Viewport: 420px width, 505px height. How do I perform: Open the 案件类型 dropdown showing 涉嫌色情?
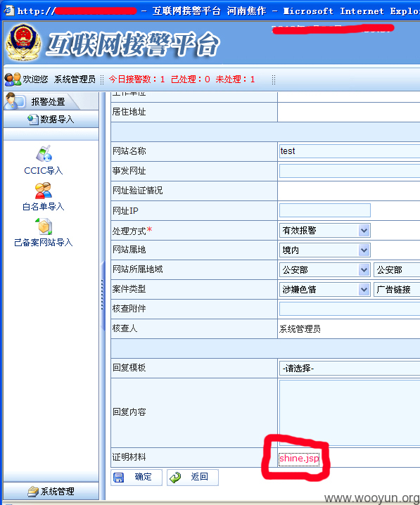[324, 290]
